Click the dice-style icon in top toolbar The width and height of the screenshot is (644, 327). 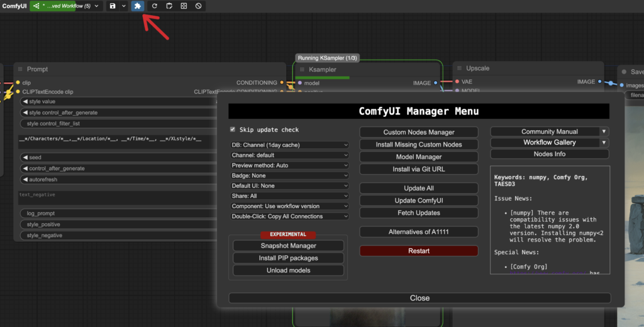pyautogui.click(x=184, y=6)
